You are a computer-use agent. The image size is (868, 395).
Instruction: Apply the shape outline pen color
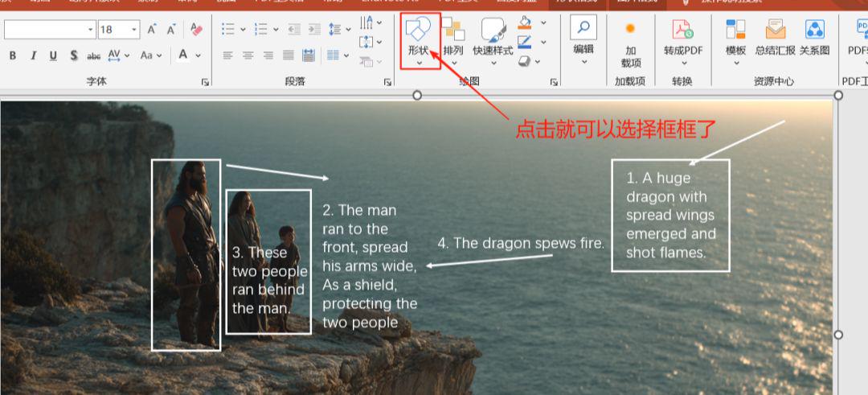tap(525, 42)
